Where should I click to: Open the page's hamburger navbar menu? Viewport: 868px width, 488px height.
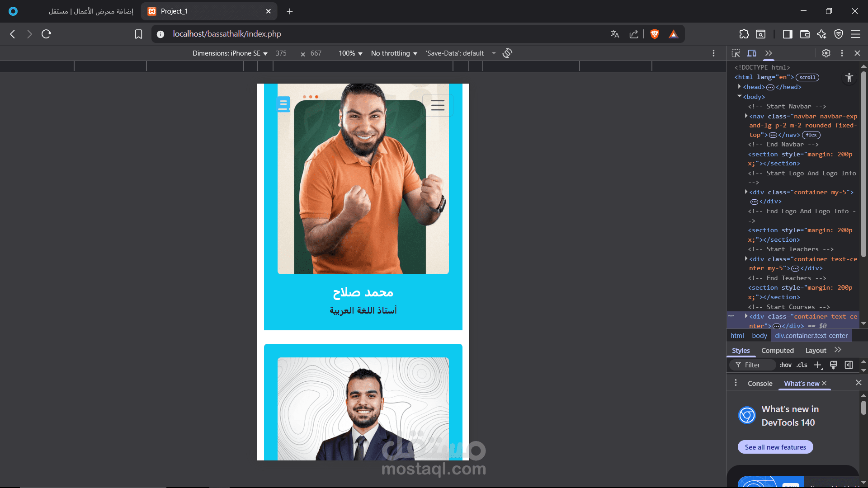click(438, 105)
